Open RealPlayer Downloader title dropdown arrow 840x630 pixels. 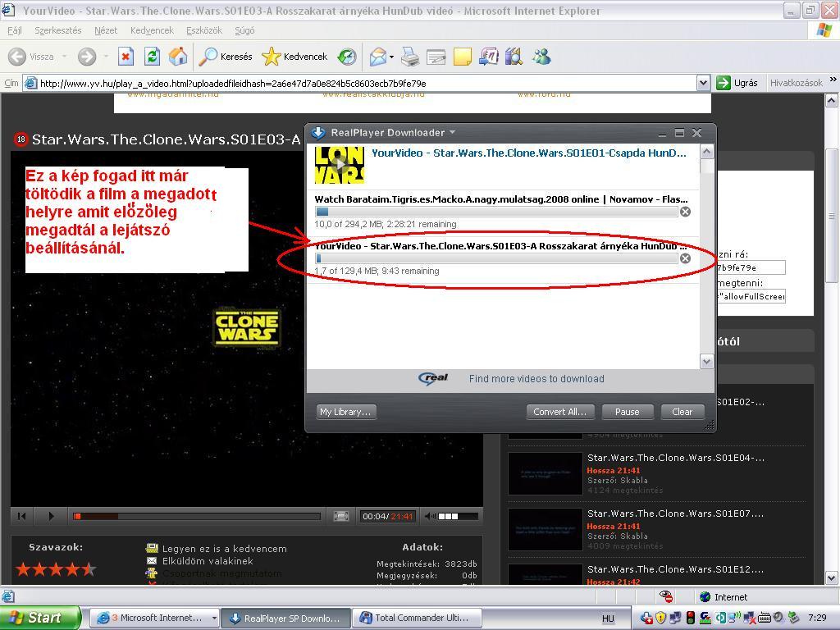coord(452,132)
